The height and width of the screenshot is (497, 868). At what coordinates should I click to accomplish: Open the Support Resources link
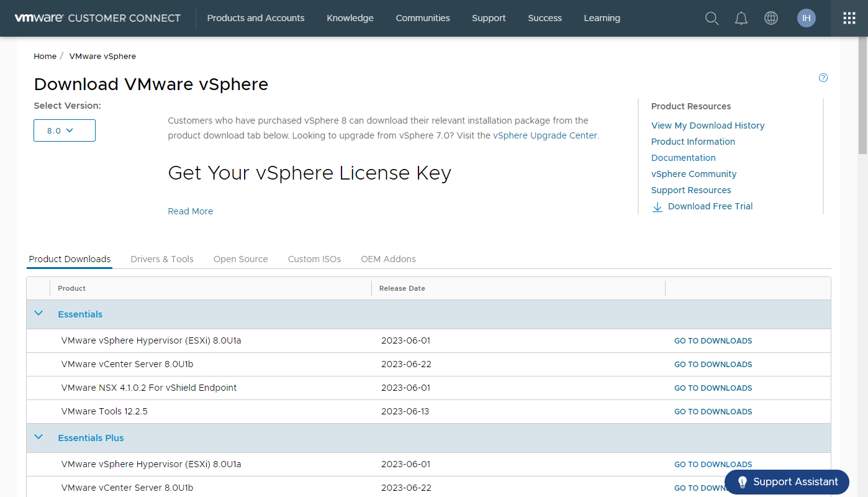coord(691,190)
